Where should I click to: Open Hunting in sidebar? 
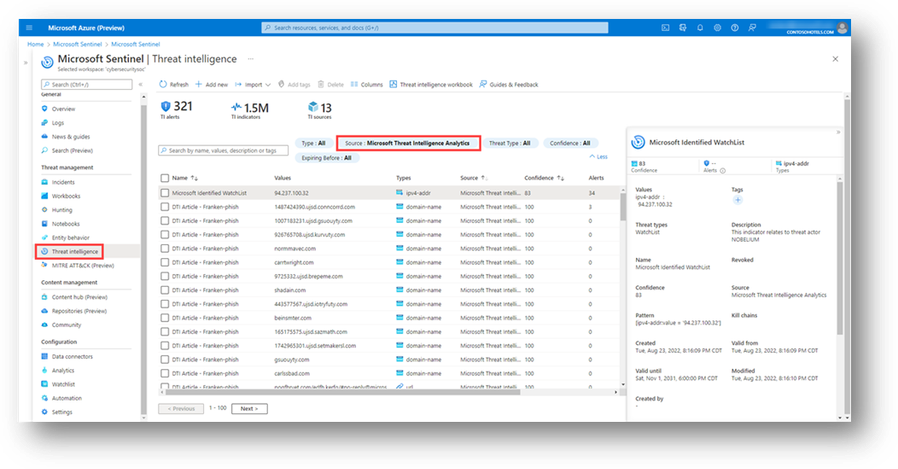pos(62,210)
